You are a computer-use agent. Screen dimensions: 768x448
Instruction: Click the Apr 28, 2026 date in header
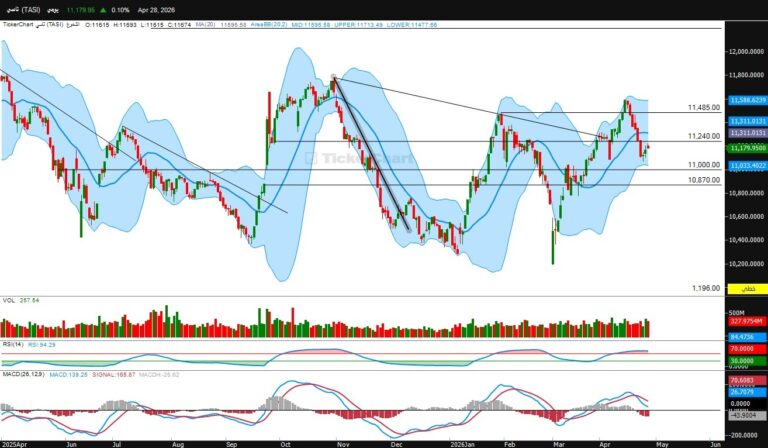click(x=156, y=9)
